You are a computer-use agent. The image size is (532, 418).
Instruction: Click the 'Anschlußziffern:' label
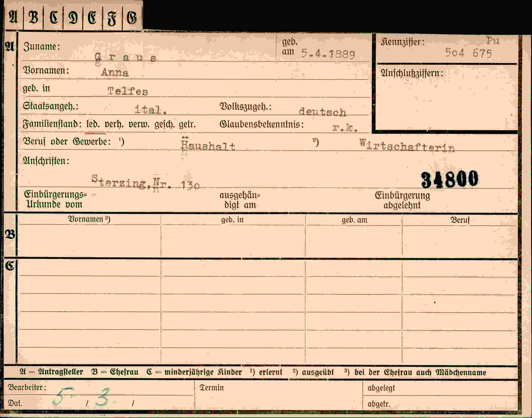pos(412,73)
